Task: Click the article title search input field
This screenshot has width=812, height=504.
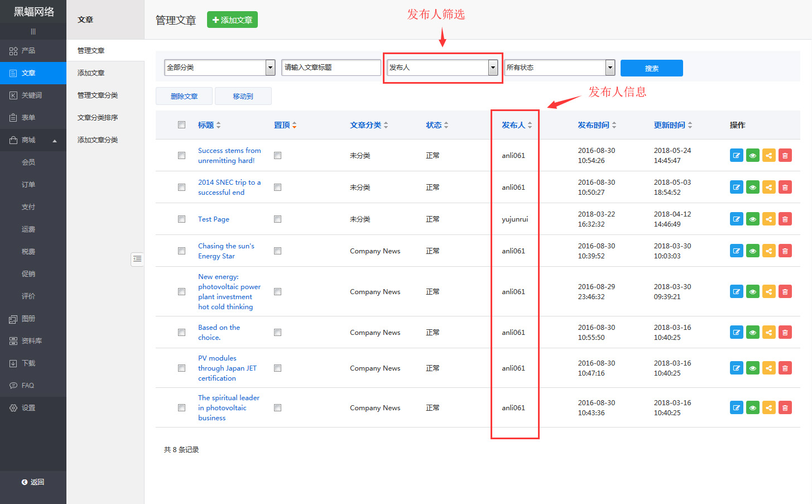Action: click(331, 68)
